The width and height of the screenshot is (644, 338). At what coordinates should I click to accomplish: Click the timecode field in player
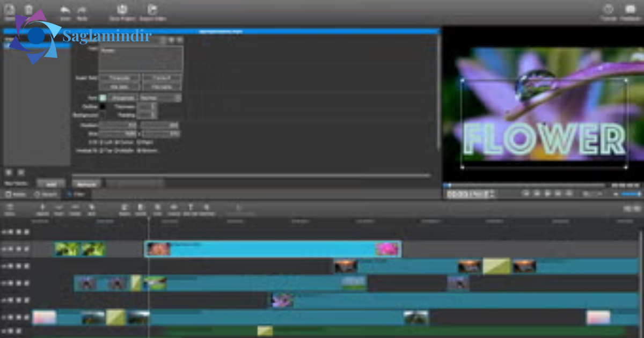click(x=467, y=194)
